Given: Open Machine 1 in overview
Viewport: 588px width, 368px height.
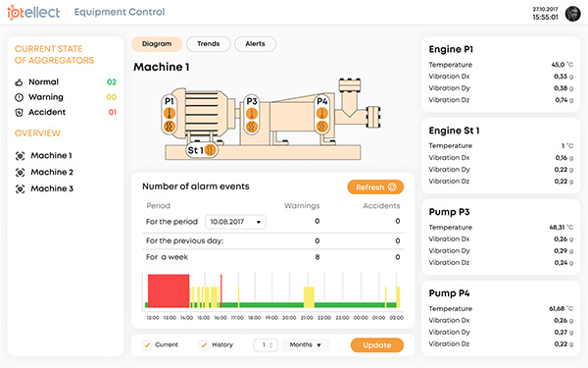Looking at the screenshot, I should point(51,155).
